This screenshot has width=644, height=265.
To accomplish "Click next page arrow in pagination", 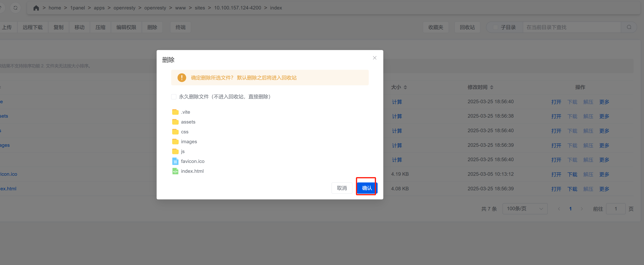I will click(582, 209).
